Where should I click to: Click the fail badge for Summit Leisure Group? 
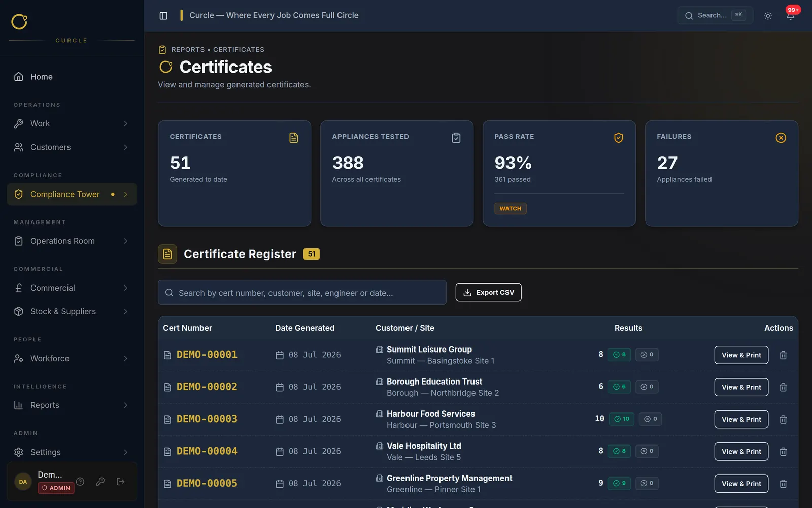647,355
